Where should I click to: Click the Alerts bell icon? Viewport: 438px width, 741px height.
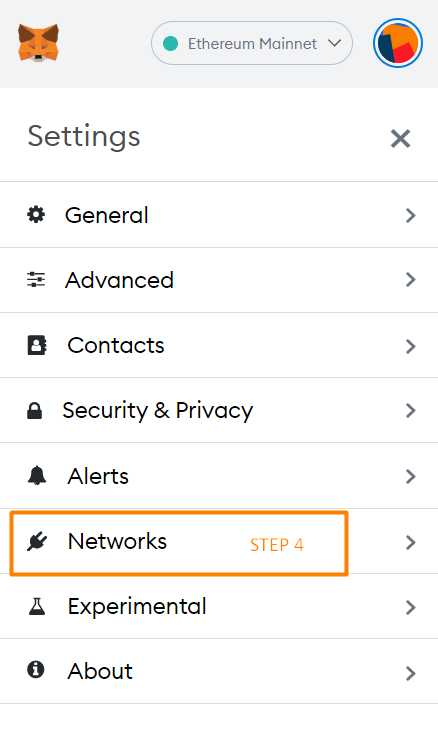tap(36, 475)
